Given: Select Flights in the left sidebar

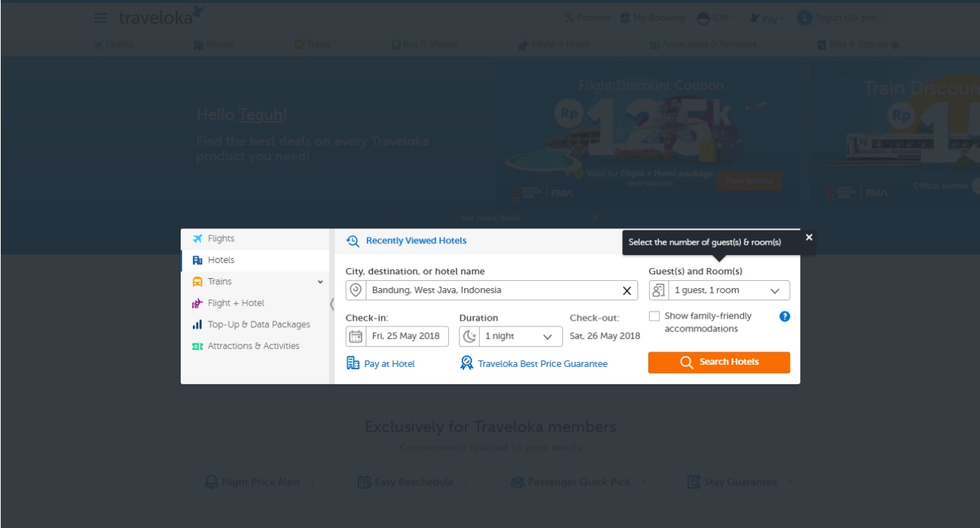Looking at the screenshot, I should coord(221,239).
